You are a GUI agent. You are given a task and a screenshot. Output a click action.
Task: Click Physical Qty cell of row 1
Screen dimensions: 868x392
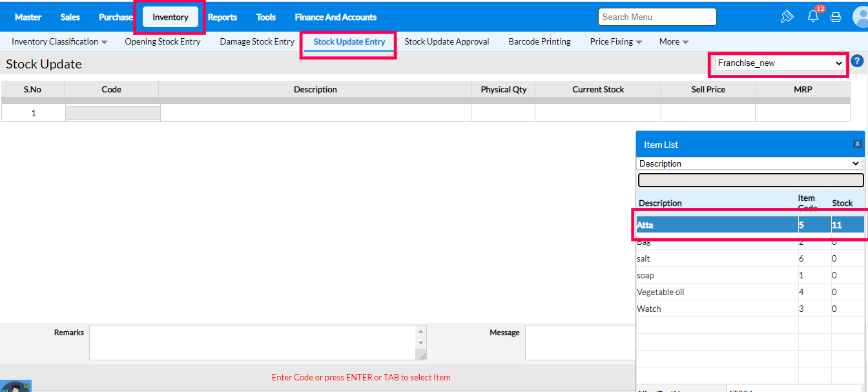pyautogui.click(x=503, y=113)
